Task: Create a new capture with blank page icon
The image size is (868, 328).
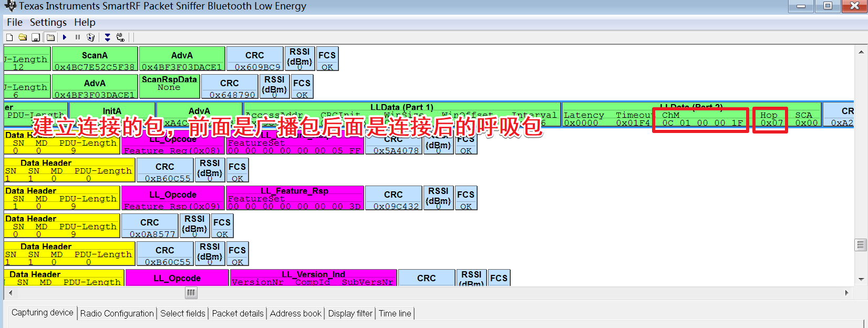Action: coord(9,37)
